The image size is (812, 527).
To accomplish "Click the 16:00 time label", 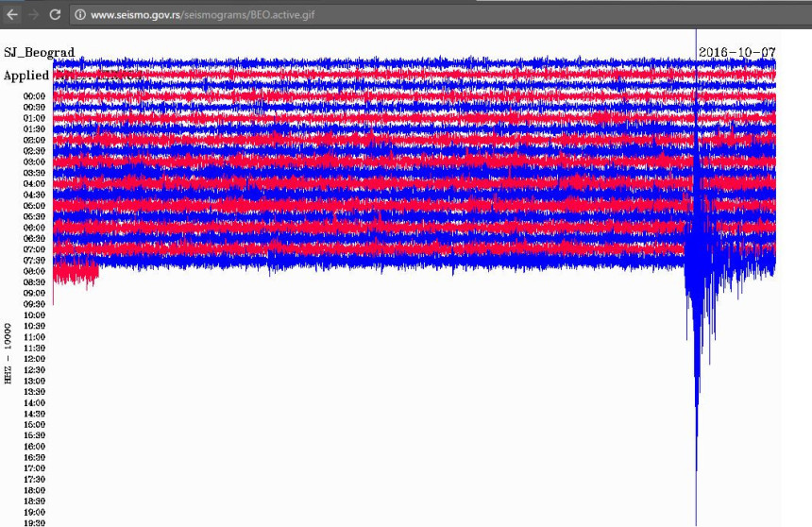I will click(x=34, y=446).
